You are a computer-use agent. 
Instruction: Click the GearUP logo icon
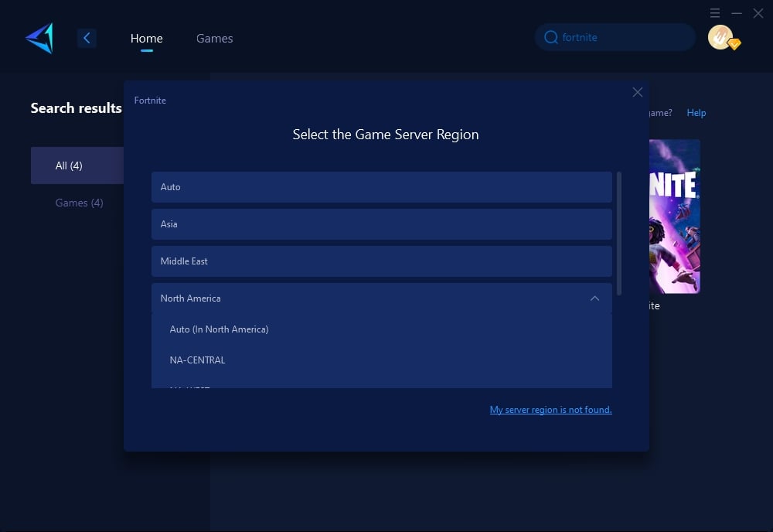click(39, 38)
